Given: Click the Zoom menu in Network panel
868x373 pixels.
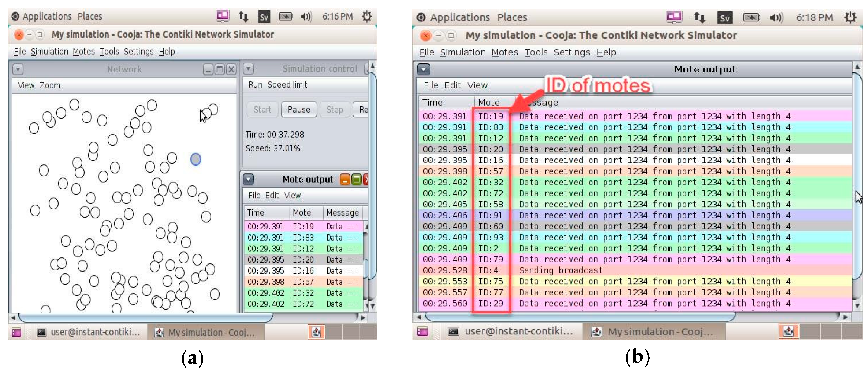Looking at the screenshot, I should pos(50,85).
